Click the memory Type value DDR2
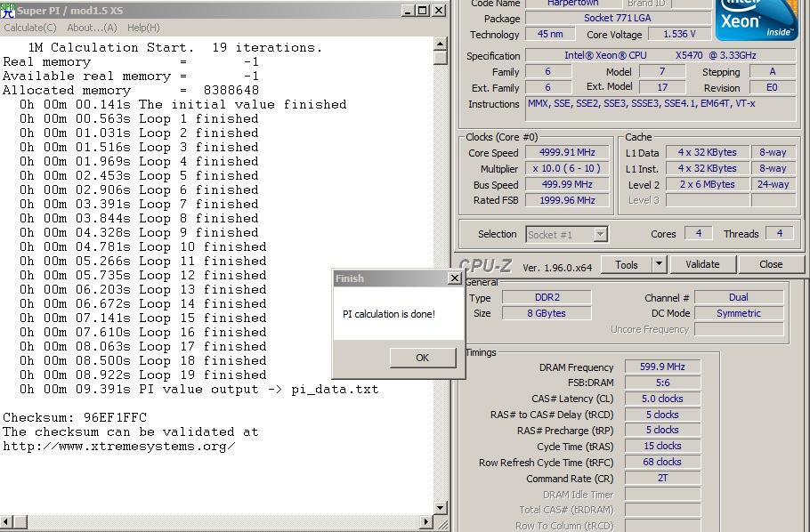The width and height of the screenshot is (810, 532). 547,297
